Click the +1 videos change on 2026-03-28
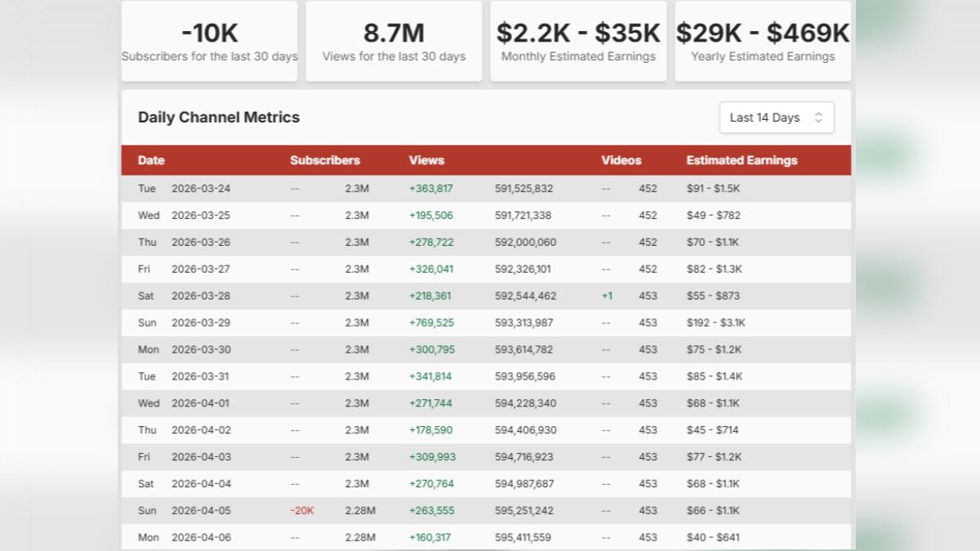Screen dimensions: 980x551 [607, 295]
